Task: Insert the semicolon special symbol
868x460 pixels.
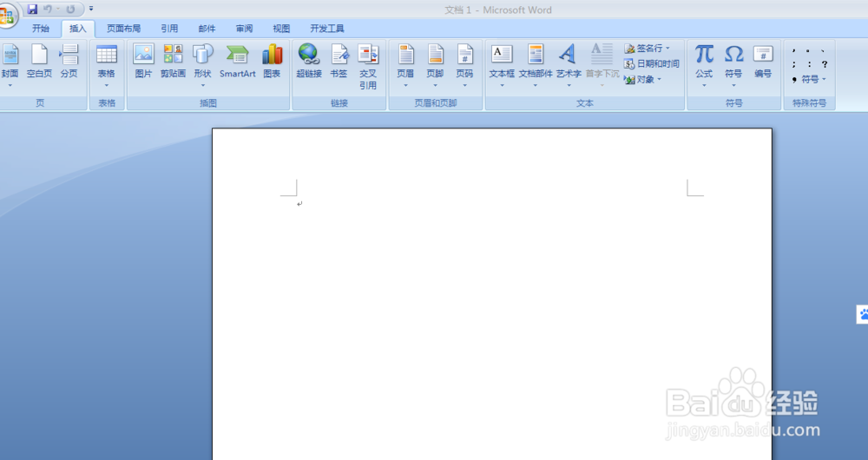Action: 794,64
